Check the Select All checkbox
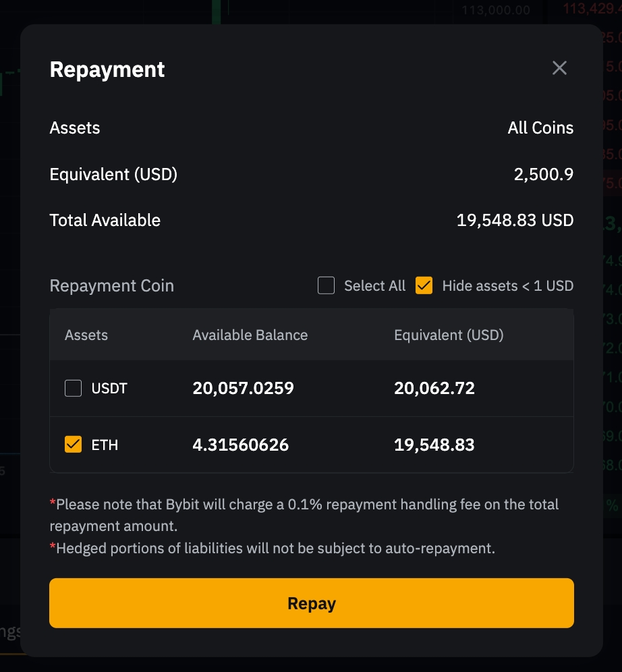 click(x=327, y=286)
